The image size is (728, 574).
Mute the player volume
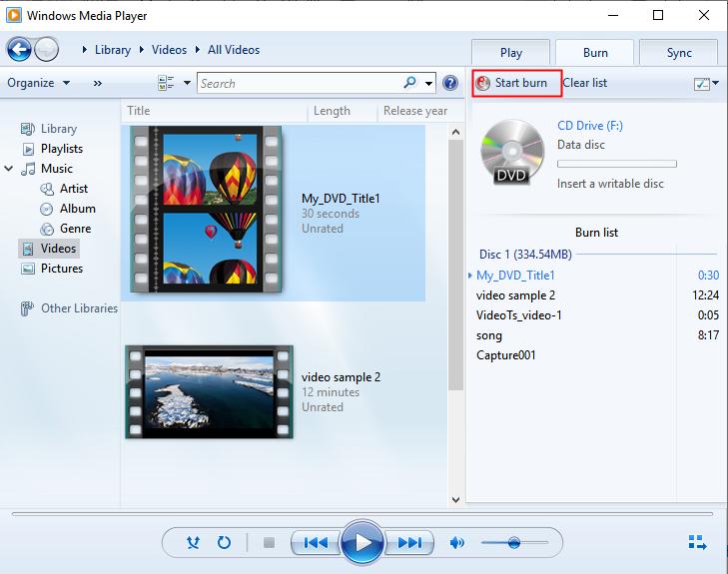click(457, 543)
